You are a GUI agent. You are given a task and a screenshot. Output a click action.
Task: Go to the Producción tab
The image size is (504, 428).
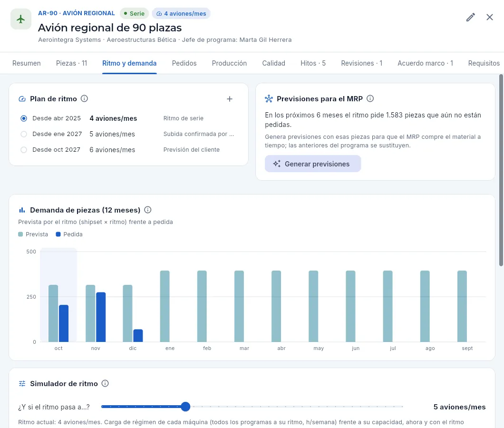coord(229,63)
